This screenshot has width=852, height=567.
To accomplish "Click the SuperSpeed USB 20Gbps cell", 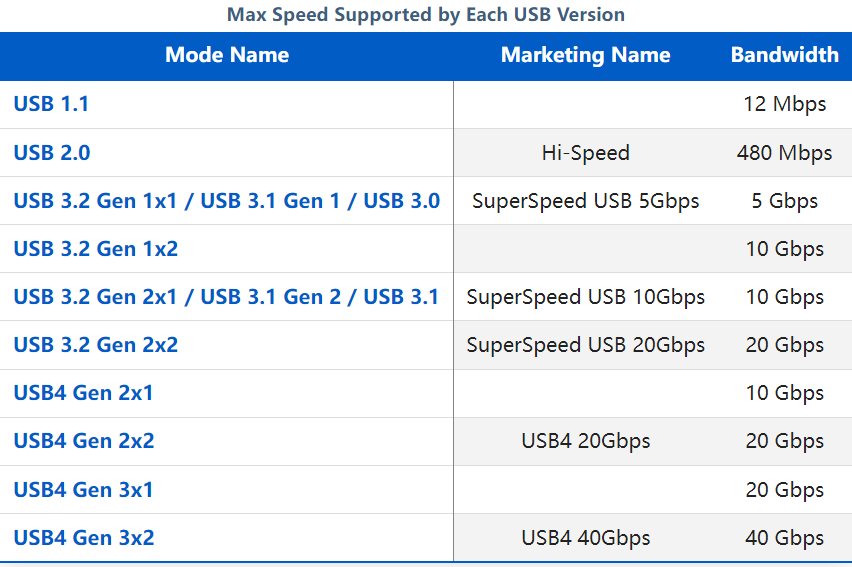I will tap(586, 345).
